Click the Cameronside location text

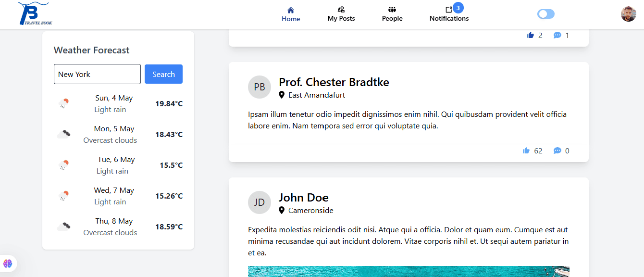click(311, 211)
